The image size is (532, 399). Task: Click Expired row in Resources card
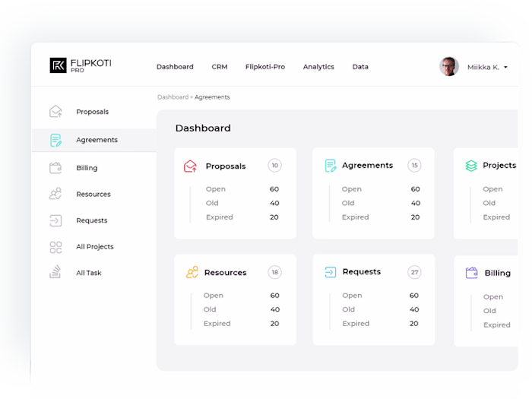[241, 324]
